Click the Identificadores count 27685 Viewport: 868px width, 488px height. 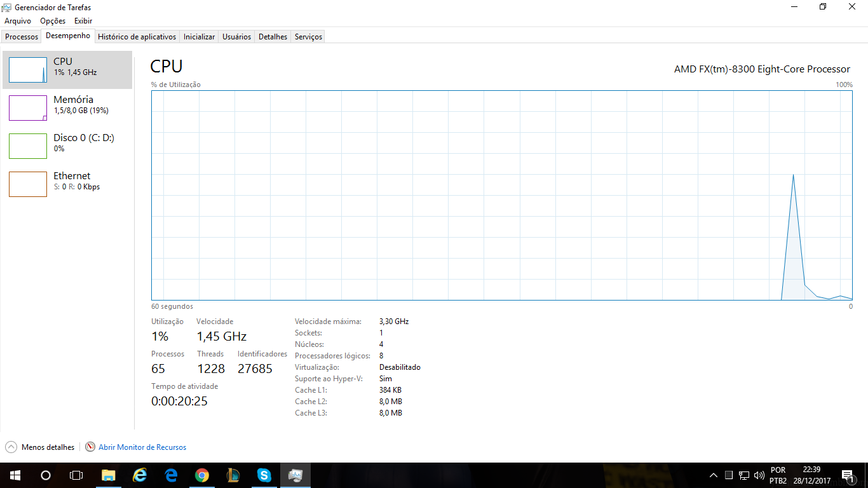[x=255, y=369]
